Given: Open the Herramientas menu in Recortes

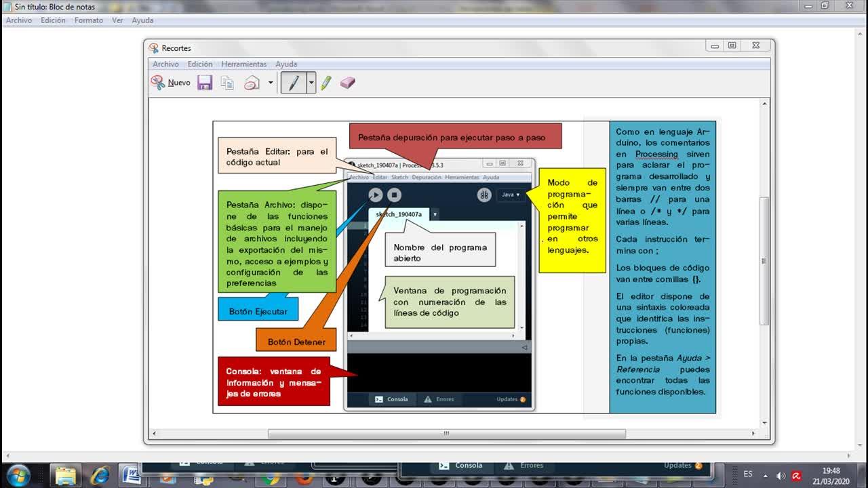Looking at the screenshot, I should click(243, 64).
